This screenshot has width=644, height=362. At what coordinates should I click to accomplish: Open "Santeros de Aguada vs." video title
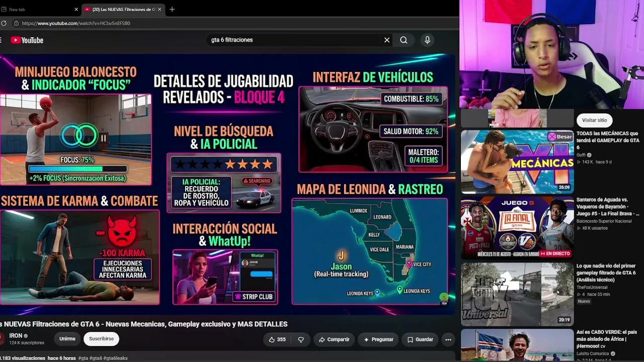pyautogui.click(x=608, y=207)
